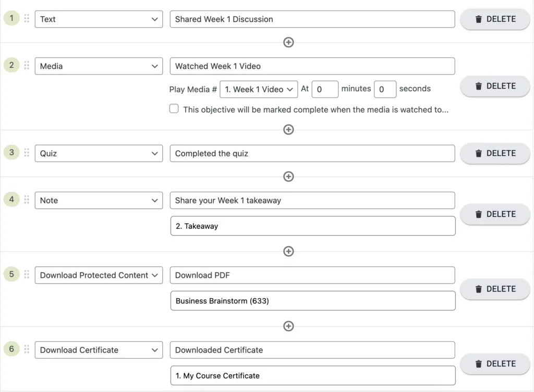Click the drag handle of Download Certificate objective

click(x=27, y=350)
